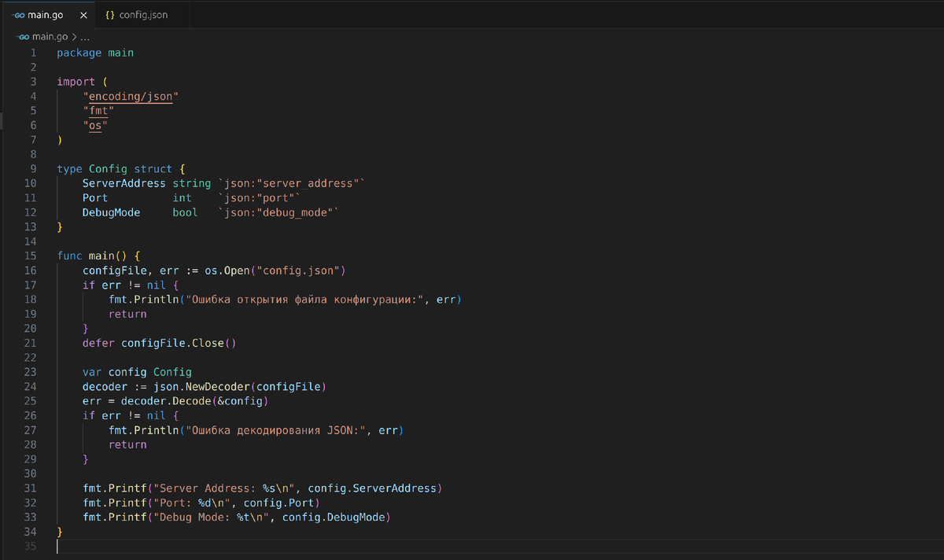944x560 pixels.
Task: Click "var config Config" line
Action: click(138, 372)
